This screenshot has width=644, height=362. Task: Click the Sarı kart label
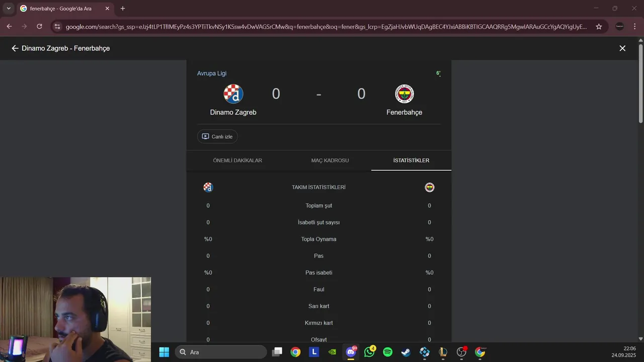tap(319, 306)
